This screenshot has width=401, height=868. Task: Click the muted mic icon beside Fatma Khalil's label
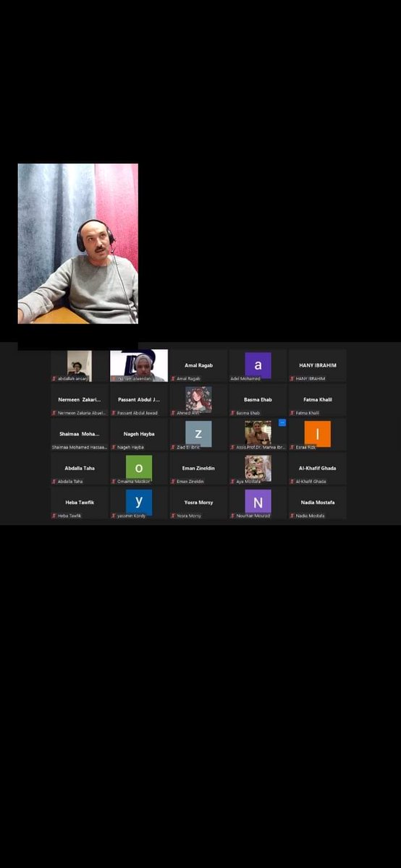292,413
